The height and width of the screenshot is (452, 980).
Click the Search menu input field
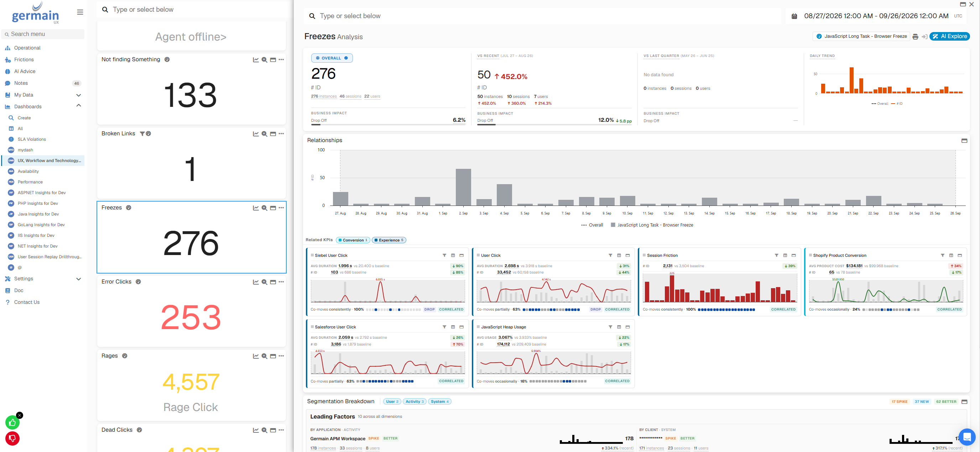43,34
